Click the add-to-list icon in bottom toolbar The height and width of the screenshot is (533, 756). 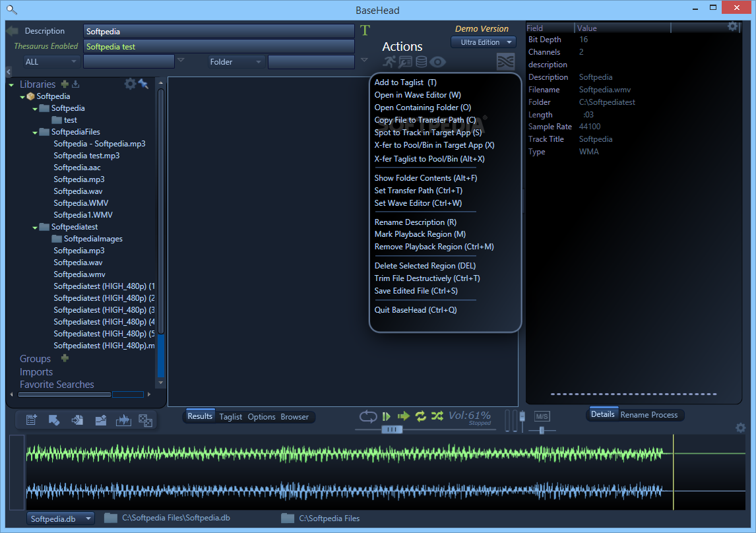pyautogui.click(x=32, y=420)
